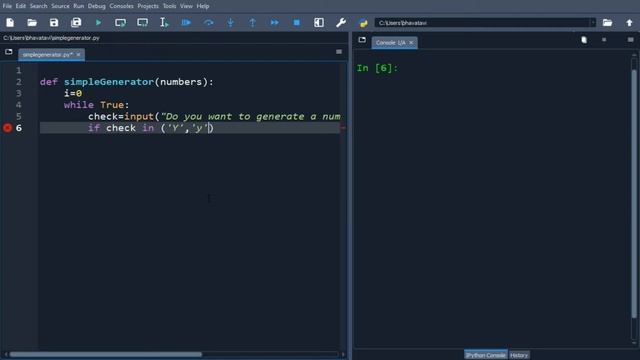Click the file path label above the editor

pyautogui.click(x=51, y=38)
